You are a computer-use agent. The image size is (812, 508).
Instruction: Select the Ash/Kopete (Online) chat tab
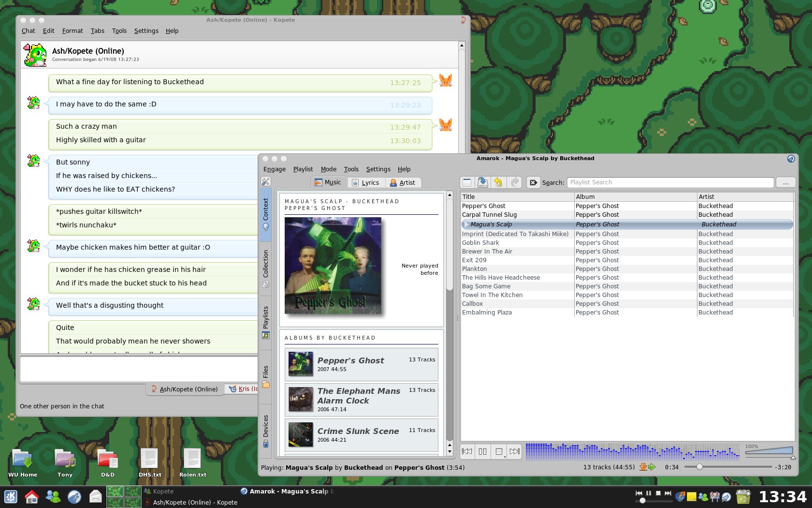(185, 389)
